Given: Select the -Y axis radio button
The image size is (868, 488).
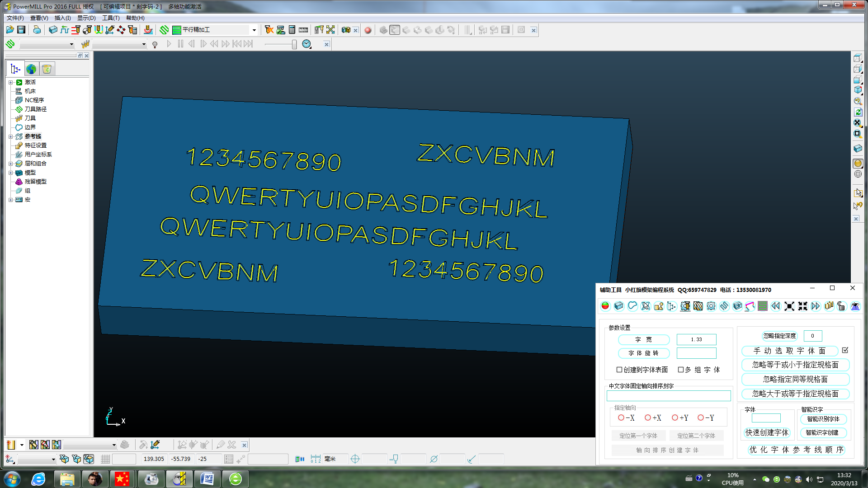Looking at the screenshot, I should click(x=701, y=418).
